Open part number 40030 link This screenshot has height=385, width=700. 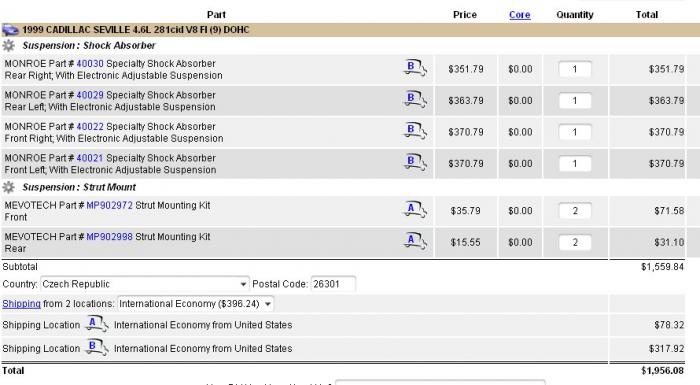coord(90,63)
